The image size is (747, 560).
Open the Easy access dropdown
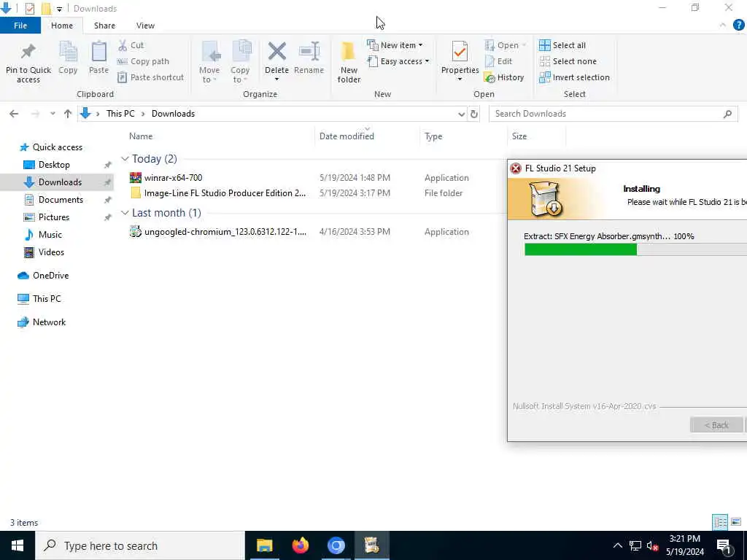point(398,61)
